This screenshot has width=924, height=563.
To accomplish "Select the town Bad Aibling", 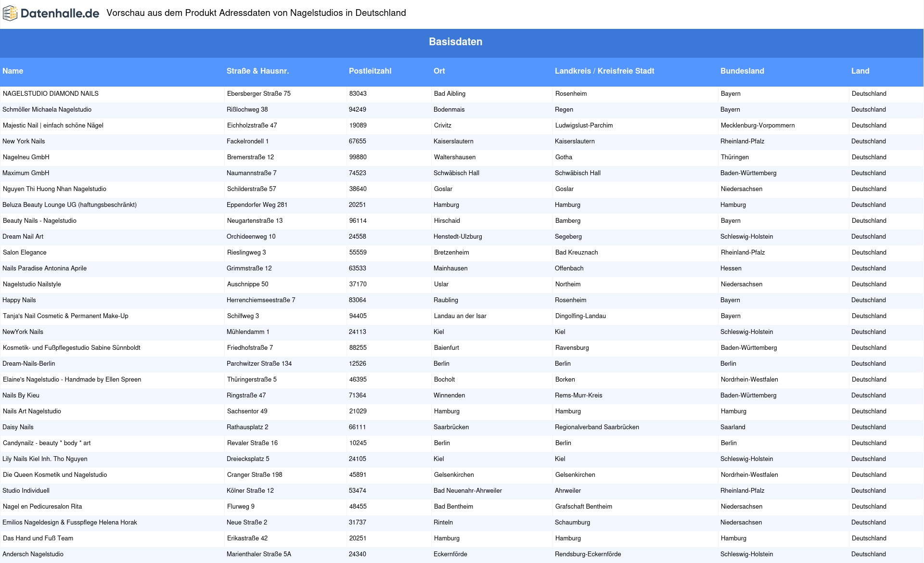I will coord(449,94).
